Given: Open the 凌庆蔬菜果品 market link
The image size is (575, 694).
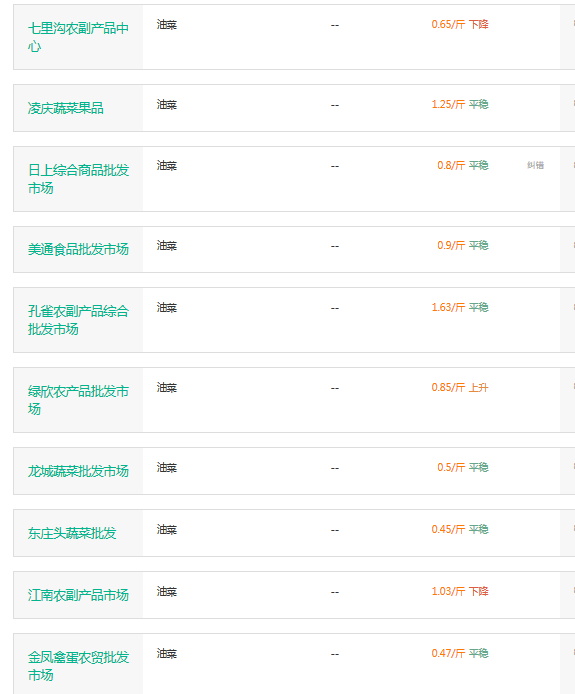Looking at the screenshot, I should 66,108.
